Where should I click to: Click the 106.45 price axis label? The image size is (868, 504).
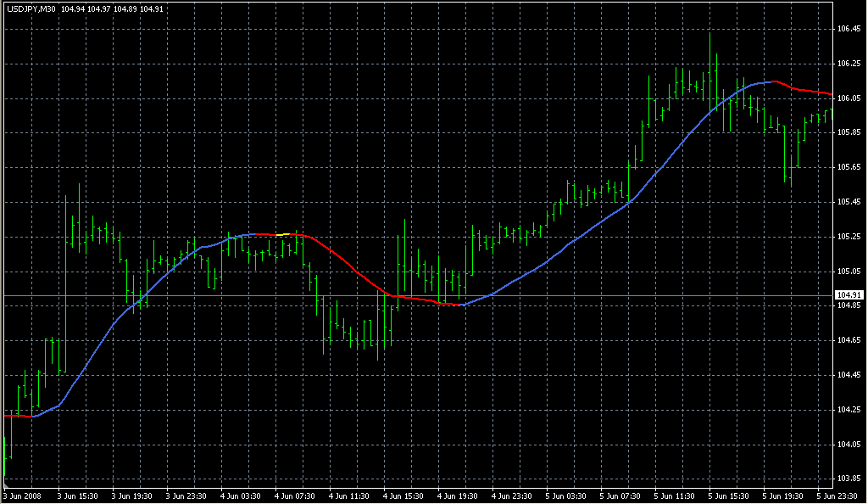[847, 29]
